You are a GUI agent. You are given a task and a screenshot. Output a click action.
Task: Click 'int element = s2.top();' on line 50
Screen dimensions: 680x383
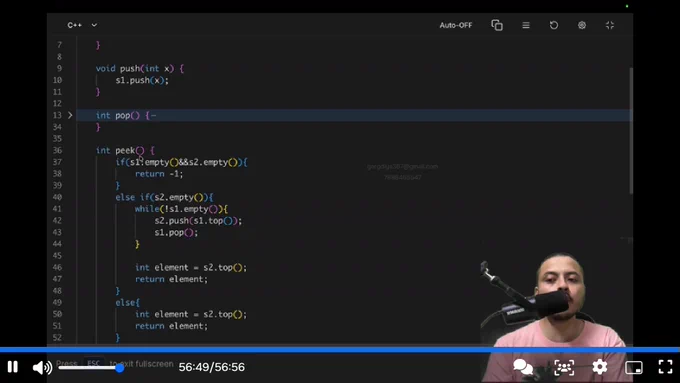(x=191, y=314)
